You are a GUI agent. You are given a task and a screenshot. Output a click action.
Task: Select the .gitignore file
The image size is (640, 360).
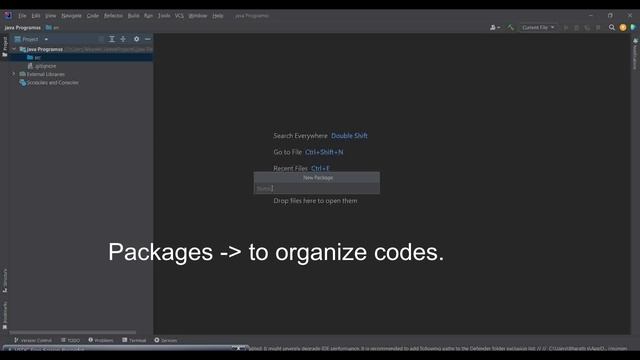pyautogui.click(x=42, y=66)
